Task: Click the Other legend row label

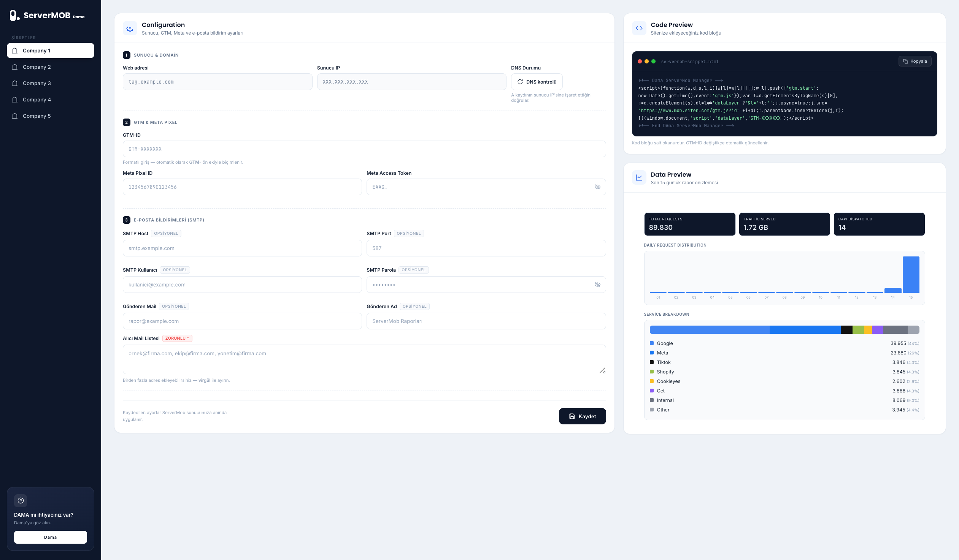Action: 663,410
